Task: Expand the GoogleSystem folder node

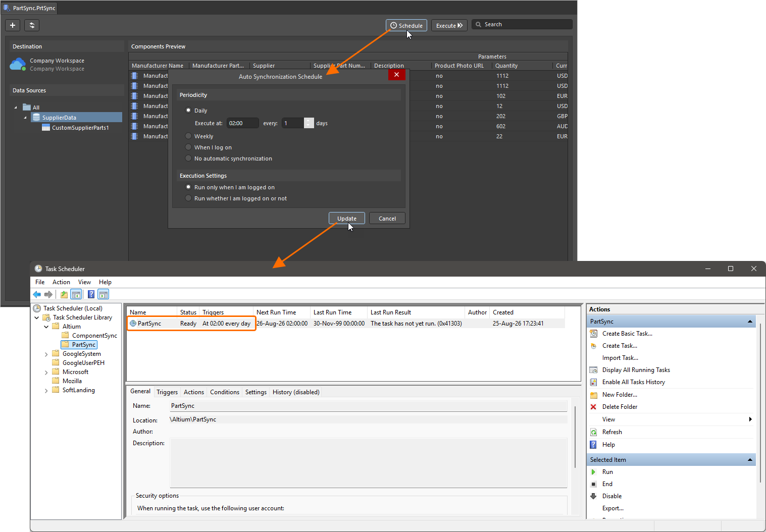Action: pyautogui.click(x=46, y=354)
